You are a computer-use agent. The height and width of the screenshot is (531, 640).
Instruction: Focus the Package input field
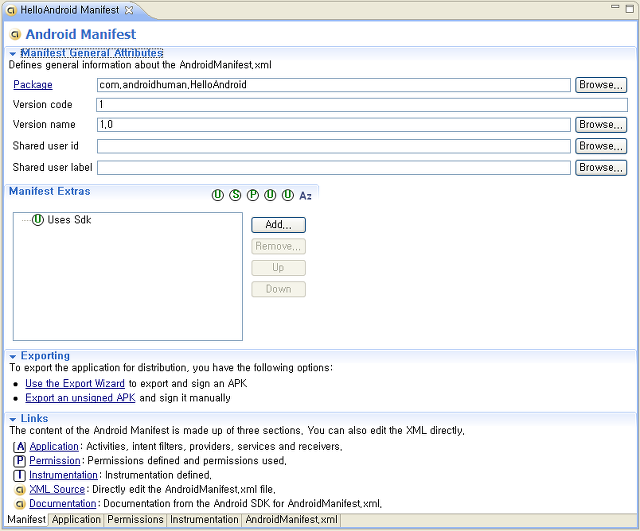pyautogui.click(x=334, y=85)
